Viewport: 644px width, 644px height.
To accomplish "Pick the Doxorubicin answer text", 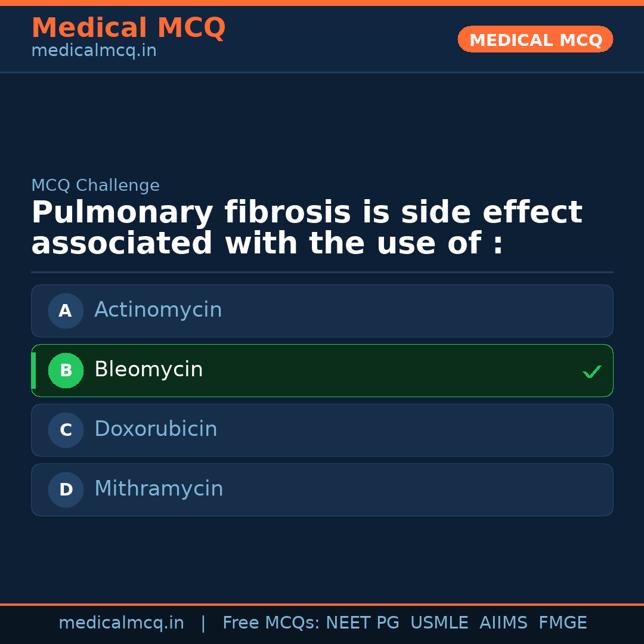I will 156,429.
